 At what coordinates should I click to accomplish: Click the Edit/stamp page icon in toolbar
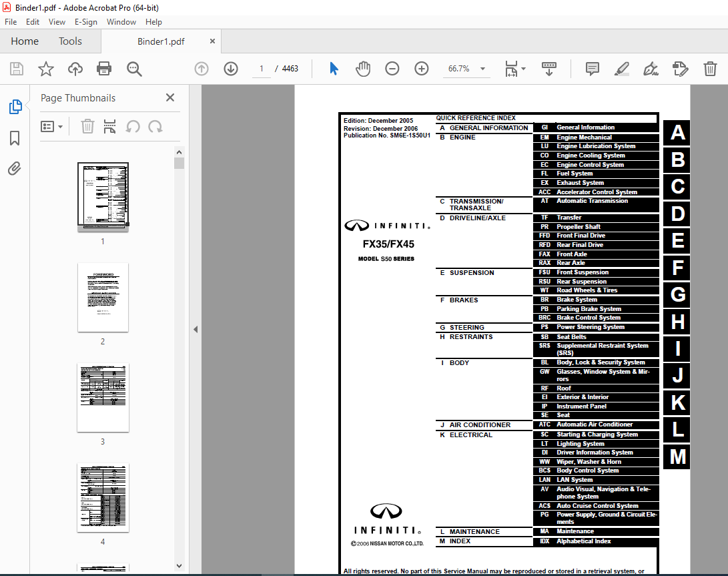(680, 69)
